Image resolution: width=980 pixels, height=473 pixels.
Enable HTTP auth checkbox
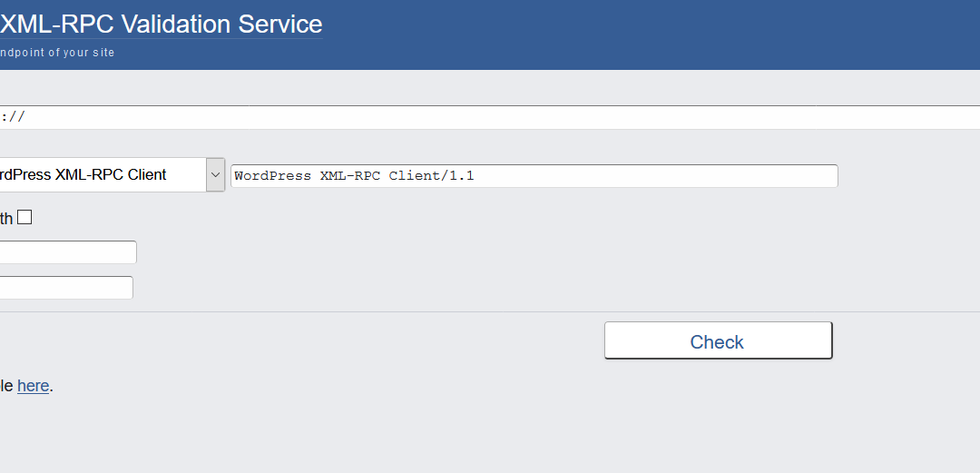[24, 218]
